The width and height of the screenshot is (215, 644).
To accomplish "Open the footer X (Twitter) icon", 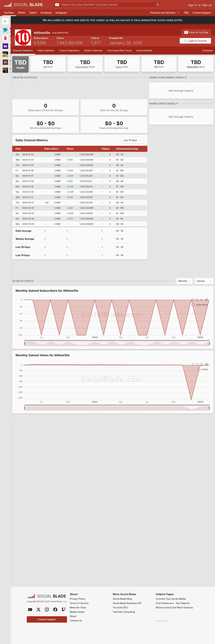I will (38, 610).
